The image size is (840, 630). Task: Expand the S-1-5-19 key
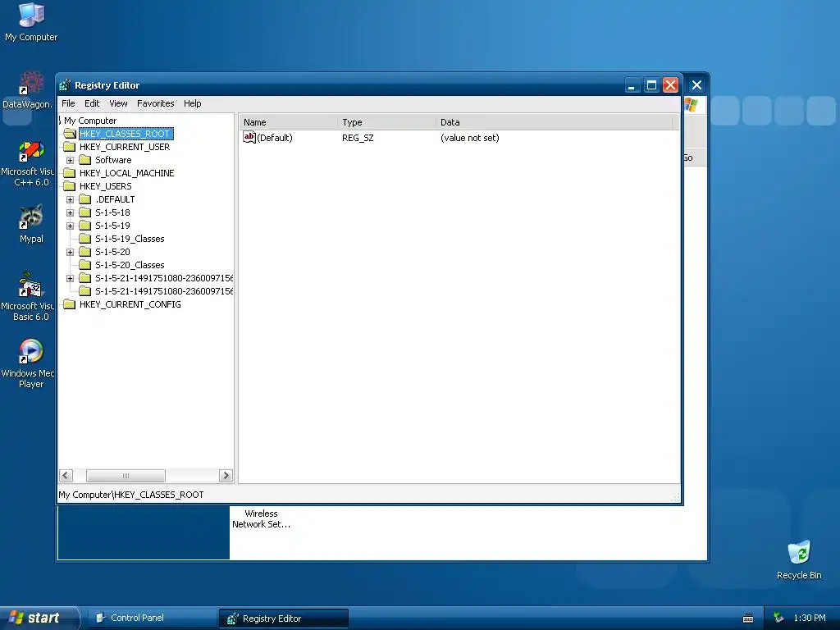click(x=70, y=226)
